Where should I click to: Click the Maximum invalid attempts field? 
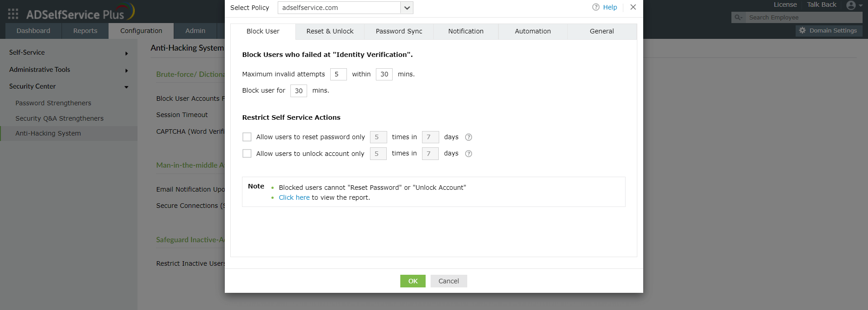[338, 74]
